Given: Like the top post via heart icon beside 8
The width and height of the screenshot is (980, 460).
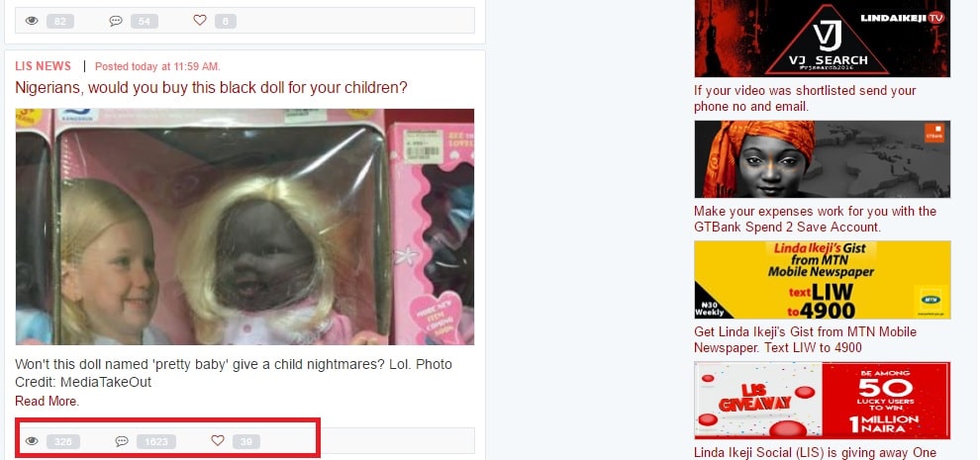Looking at the screenshot, I should point(199,21).
